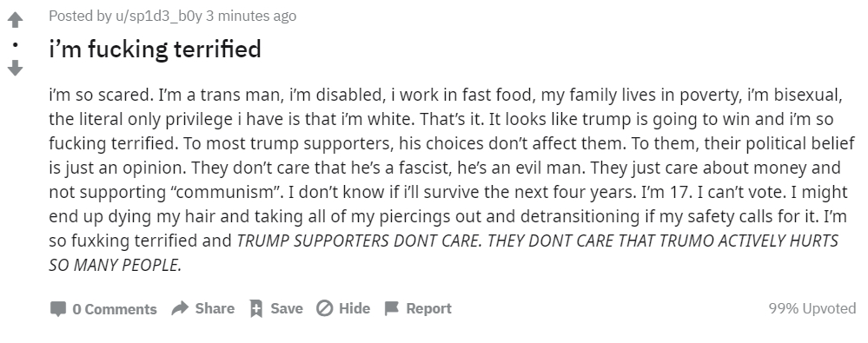Downvote the post with the down arrow
The width and height of the screenshot is (868, 343).
click(x=15, y=68)
